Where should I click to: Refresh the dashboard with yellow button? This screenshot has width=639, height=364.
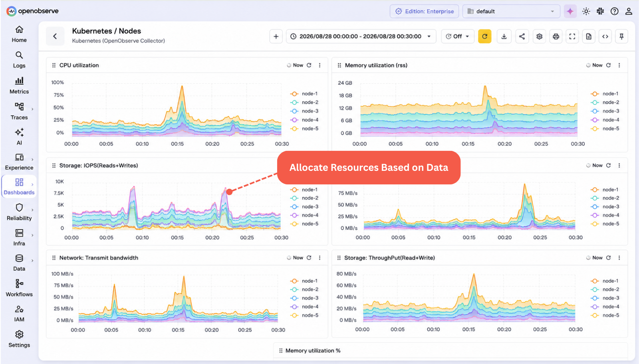pyautogui.click(x=484, y=36)
